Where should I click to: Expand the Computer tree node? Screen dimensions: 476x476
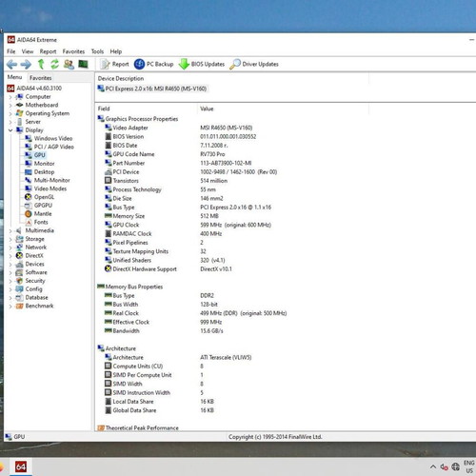click(x=10, y=97)
